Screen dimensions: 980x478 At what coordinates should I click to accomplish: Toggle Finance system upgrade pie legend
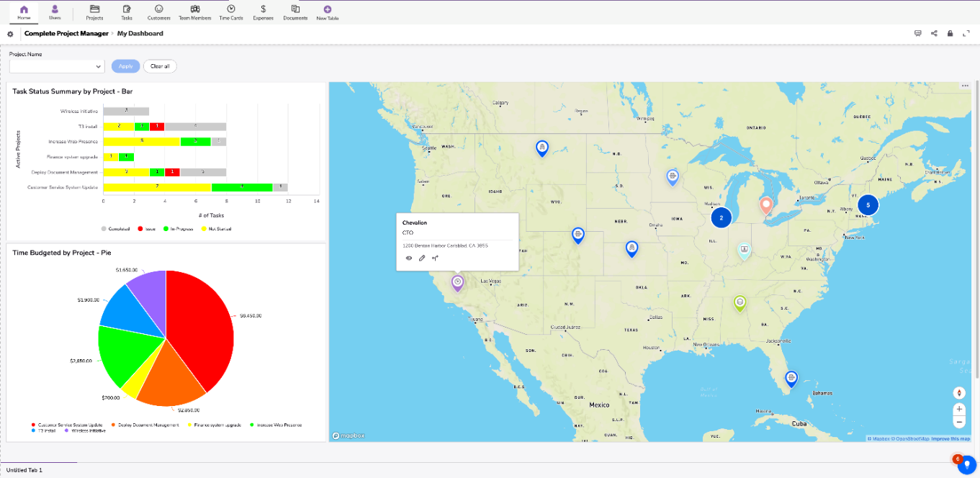(215, 425)
